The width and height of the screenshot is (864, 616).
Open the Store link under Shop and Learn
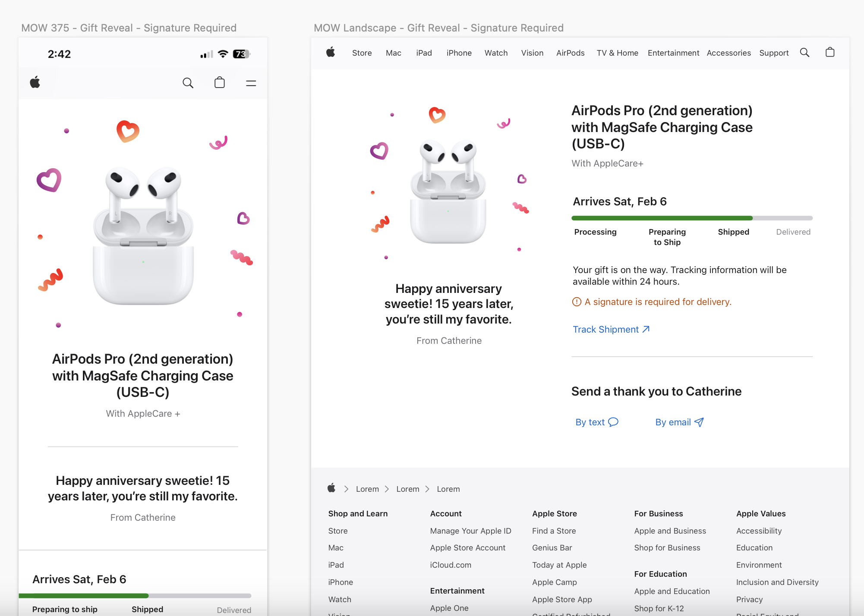coord(338,531)
